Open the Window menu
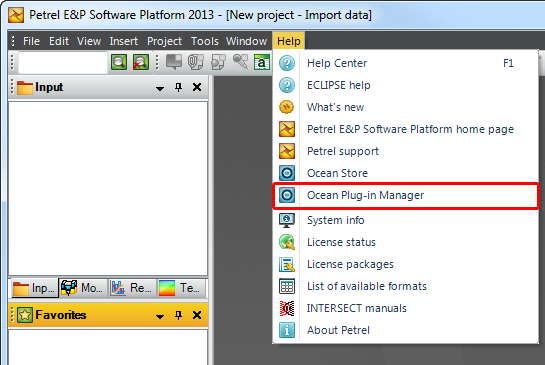The image size is (545, 365). (246, 41)
